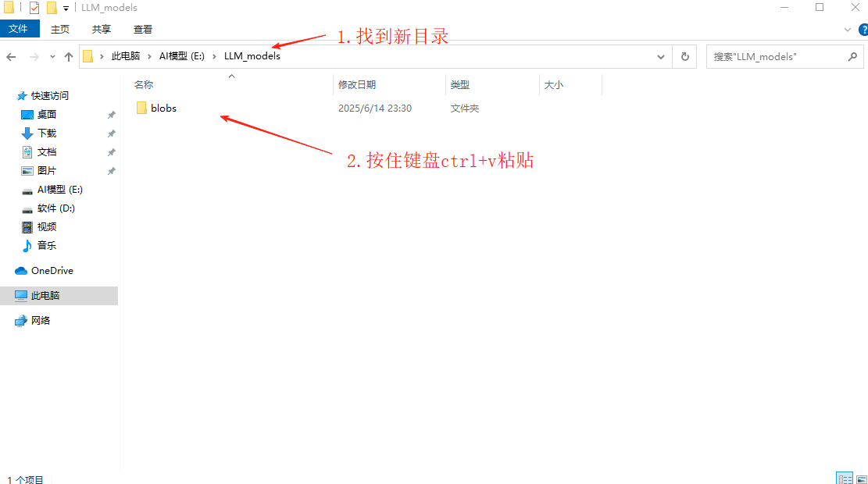This screenshot has width=868, height=484.
Task: Click the pin icon beside 文档
Action: [x=111, y=152]
